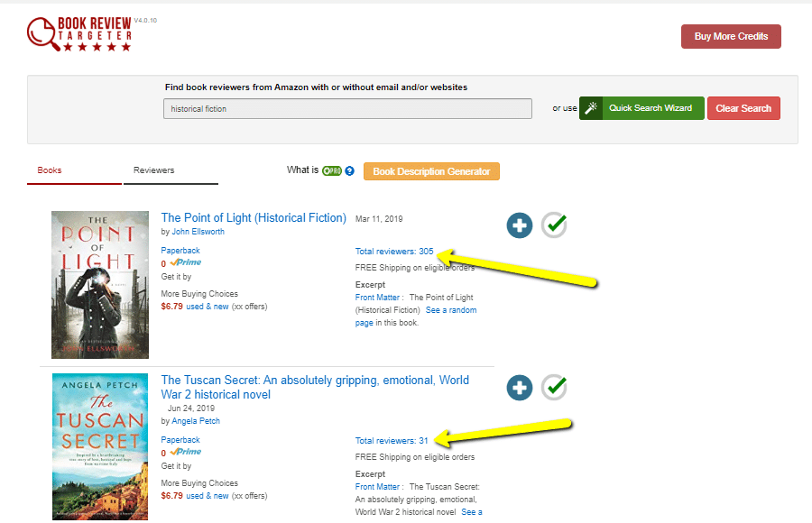The width and height of the screenshot is (812, 523).
Task: Click the historical fiction search field
Action: point(347,108)
